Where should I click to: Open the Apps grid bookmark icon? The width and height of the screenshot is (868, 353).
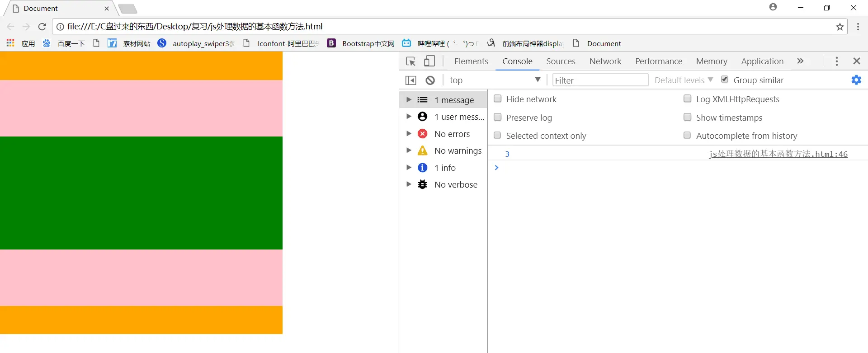pyautogui.click(x=10, y=43)
